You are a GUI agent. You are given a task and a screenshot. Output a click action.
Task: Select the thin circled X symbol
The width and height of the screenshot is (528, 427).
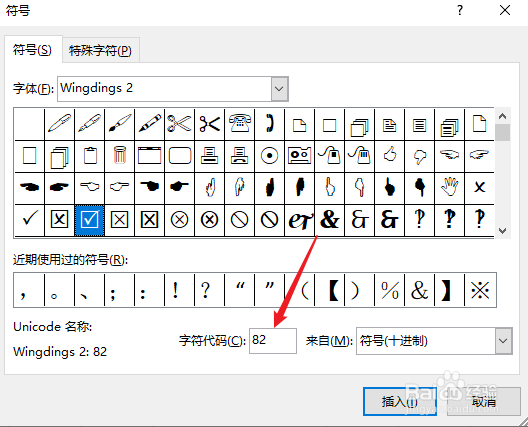(x=179, y=220)
